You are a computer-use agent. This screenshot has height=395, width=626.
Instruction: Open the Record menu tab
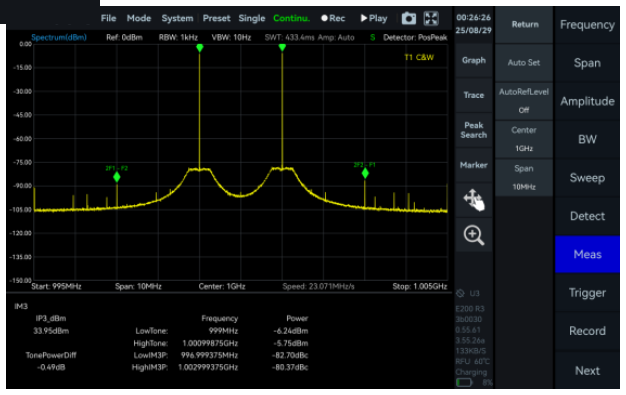tap(587, 331)
